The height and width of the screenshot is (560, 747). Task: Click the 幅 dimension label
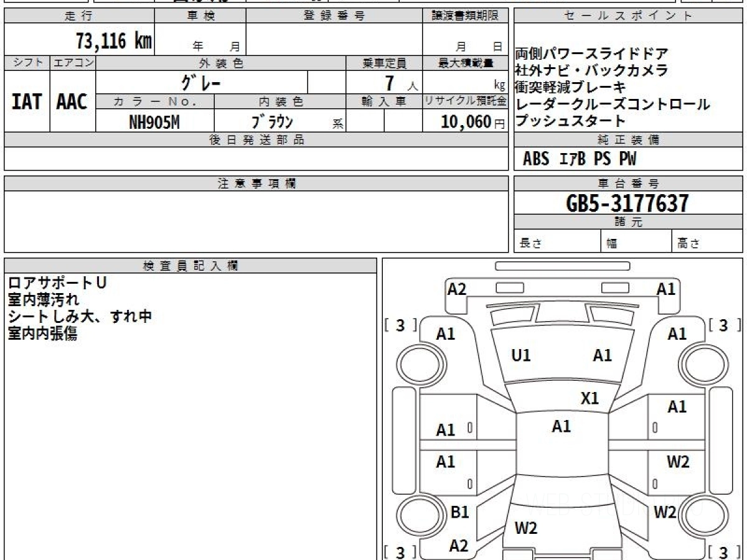tap(612, 244)
